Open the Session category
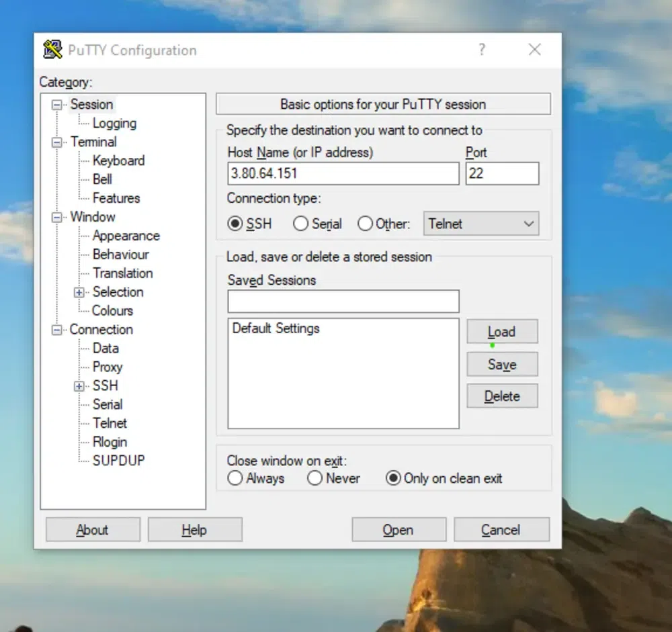The width and height of the screenshot is (672, 632). pos(91,105)
